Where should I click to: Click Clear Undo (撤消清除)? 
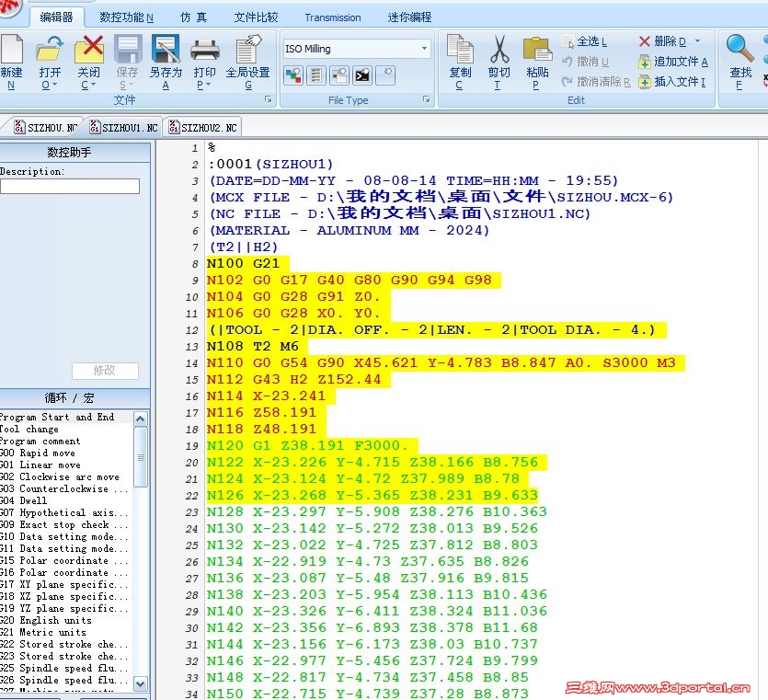[596, 81]
